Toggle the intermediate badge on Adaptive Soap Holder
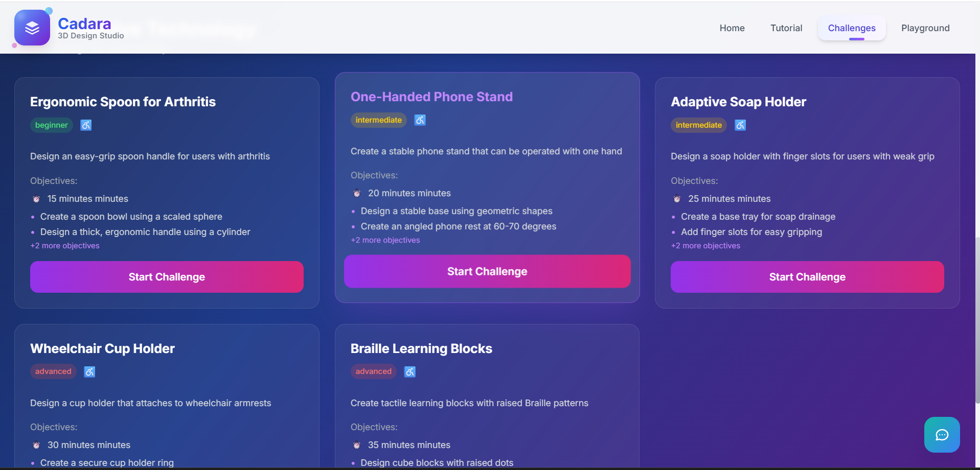The width and height of the screenshot is (980, 470). 698,125
